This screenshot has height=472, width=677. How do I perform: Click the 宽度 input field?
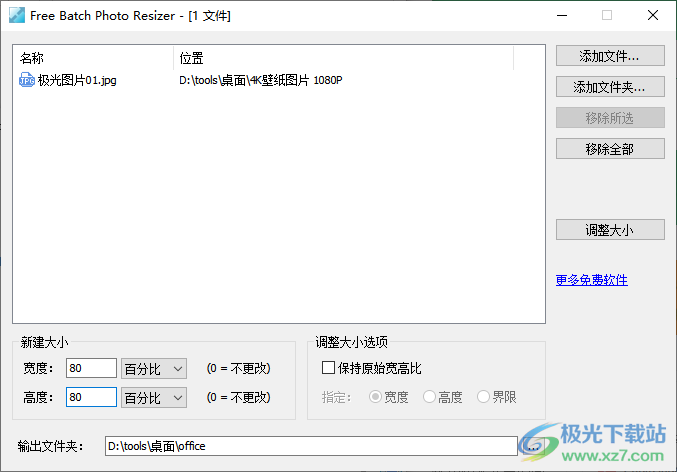point(91,368)
